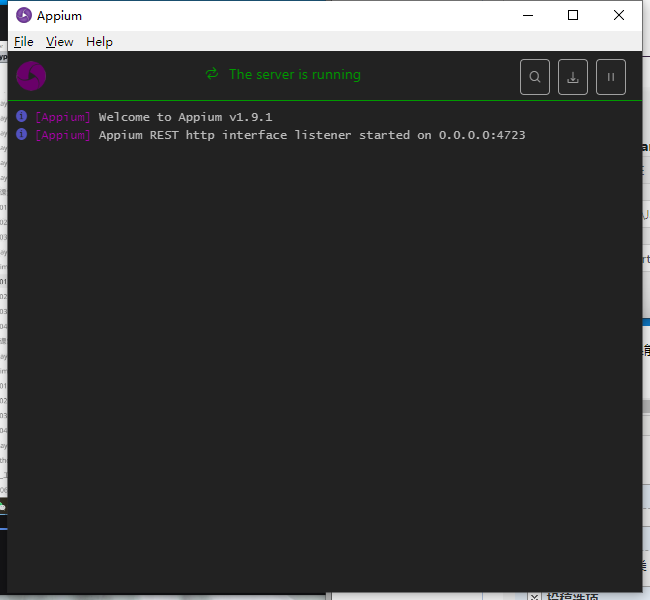Click the Appium title bar app icon
Viewport: 650px width, 600px height.
[24, 15]
